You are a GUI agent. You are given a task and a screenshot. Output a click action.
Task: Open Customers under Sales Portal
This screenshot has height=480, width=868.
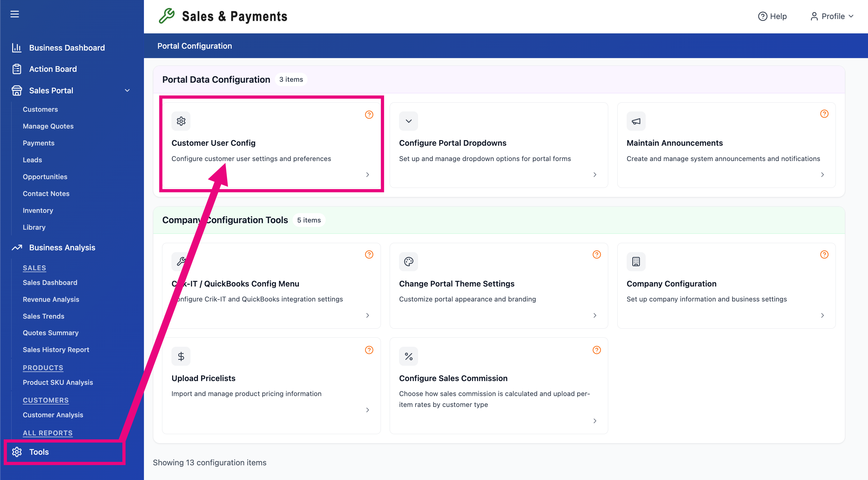pyautogui.click(x=40, y=109)
